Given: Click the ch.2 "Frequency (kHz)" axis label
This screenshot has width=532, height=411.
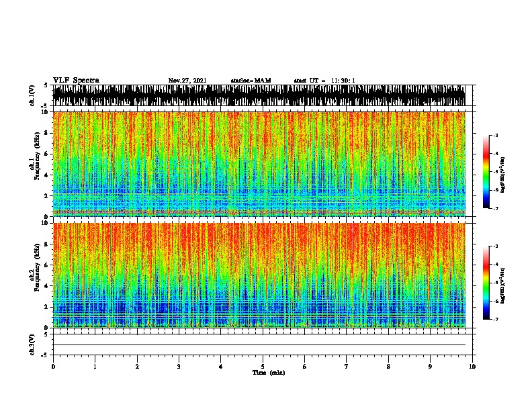Looking at the screenshot, I should [37, 267].
